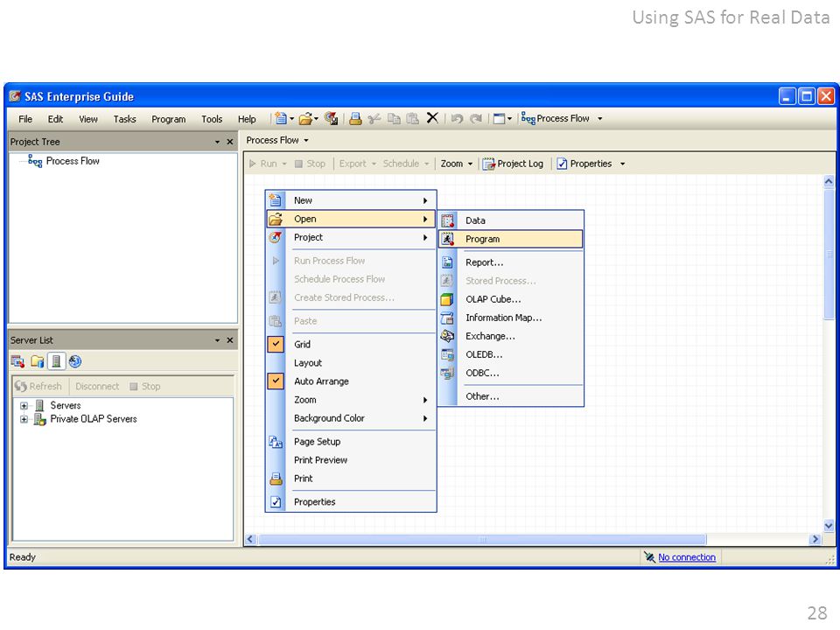Expand the Private OLAP Servers node
840x630 pixels.
click(x=24, y=419)
